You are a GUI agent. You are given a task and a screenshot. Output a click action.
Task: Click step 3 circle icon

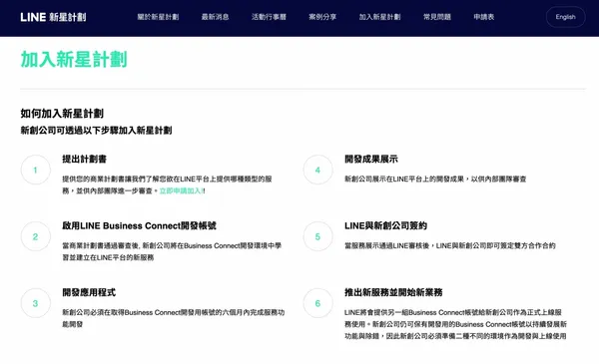(x=36, y=303)
